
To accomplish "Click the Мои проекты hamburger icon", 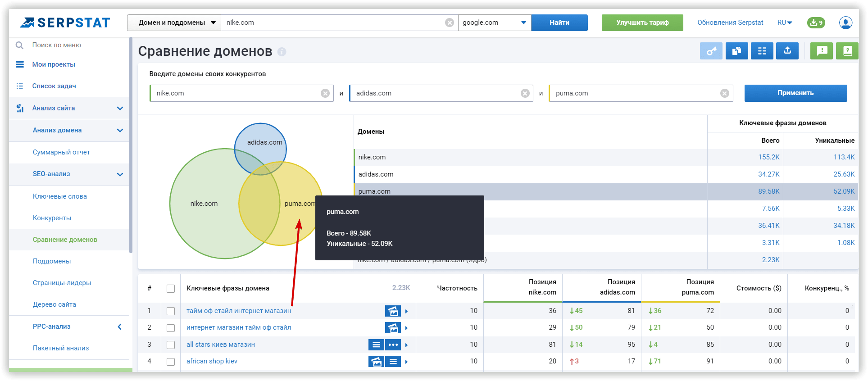I will tap(20, 64).
